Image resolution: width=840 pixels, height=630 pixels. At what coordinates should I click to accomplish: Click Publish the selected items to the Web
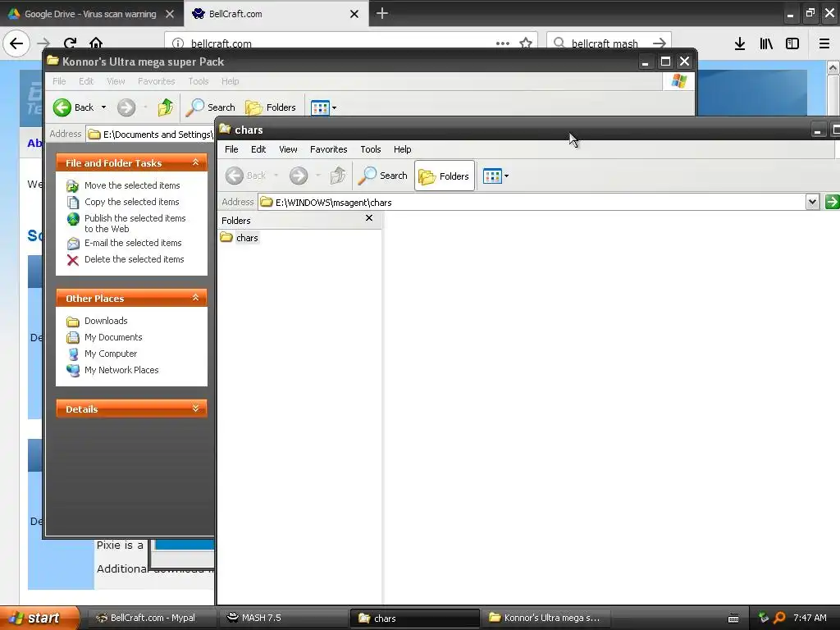click(x=135, y=223)
